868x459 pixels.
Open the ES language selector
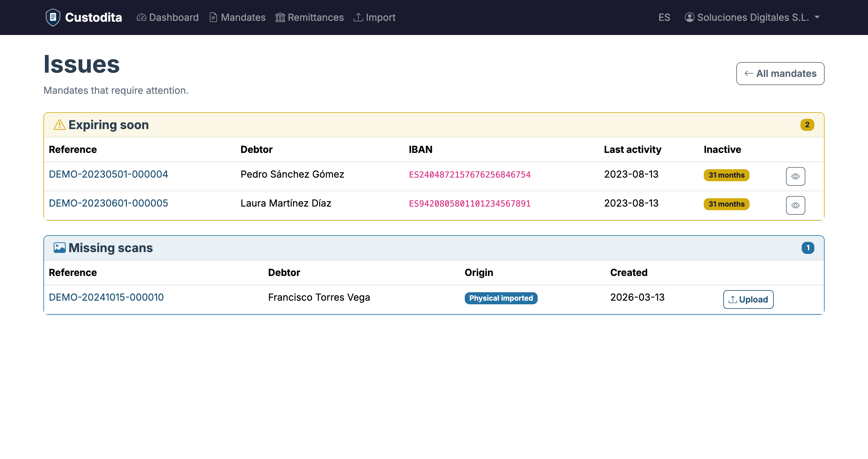point(664,17)
